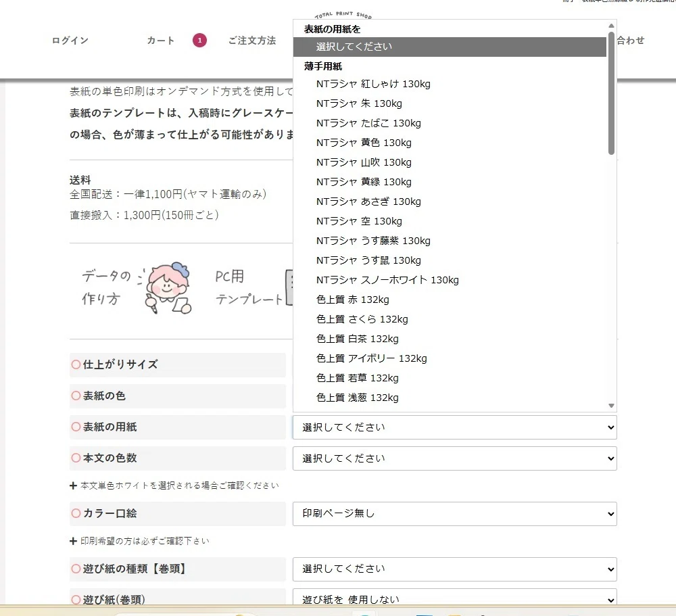This screenshot has width=676, height=616.
Task: Expand 印刷希望の方は必ずご確認下さい
Action: (x=140, y=541)
